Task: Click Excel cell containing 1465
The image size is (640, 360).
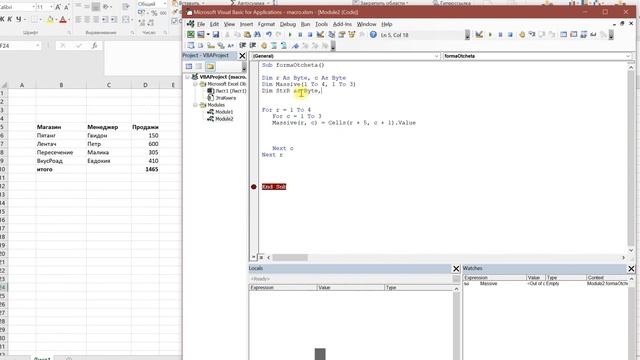Action: click(145, 169)
